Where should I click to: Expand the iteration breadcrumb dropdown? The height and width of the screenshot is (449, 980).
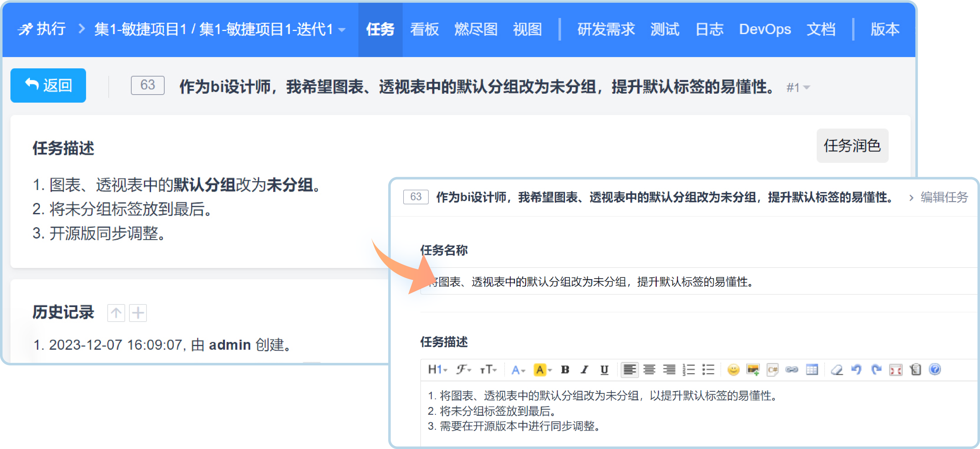[342, 30]
